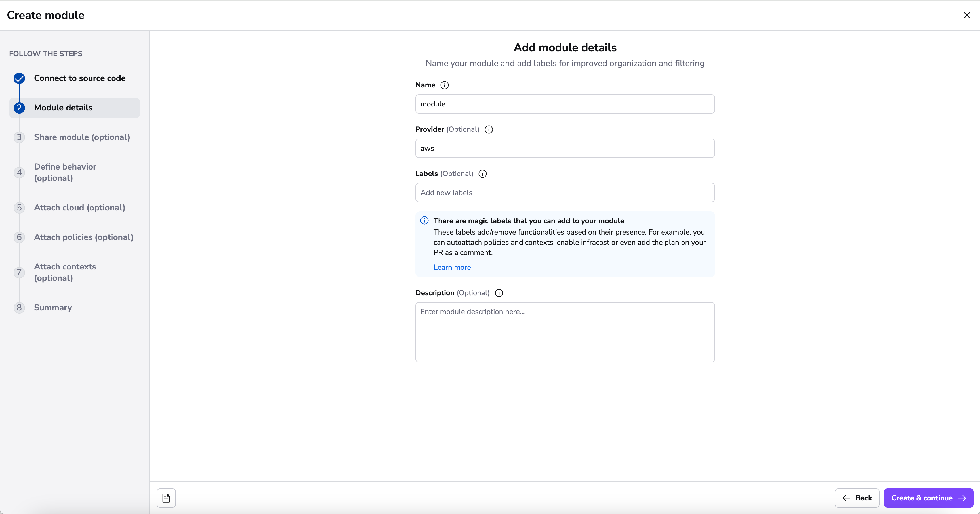Select the Module details step
The image size is (980, 514).
click(63, 108)
